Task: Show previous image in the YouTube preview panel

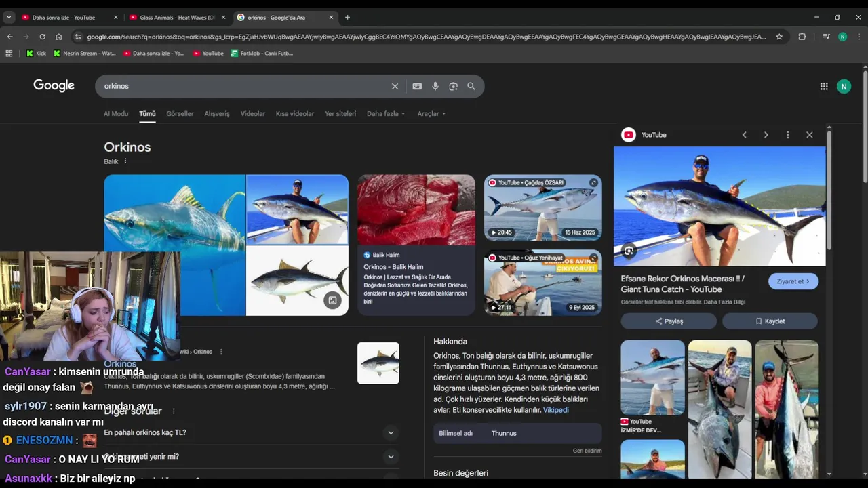Action: (x=744, y=135)
